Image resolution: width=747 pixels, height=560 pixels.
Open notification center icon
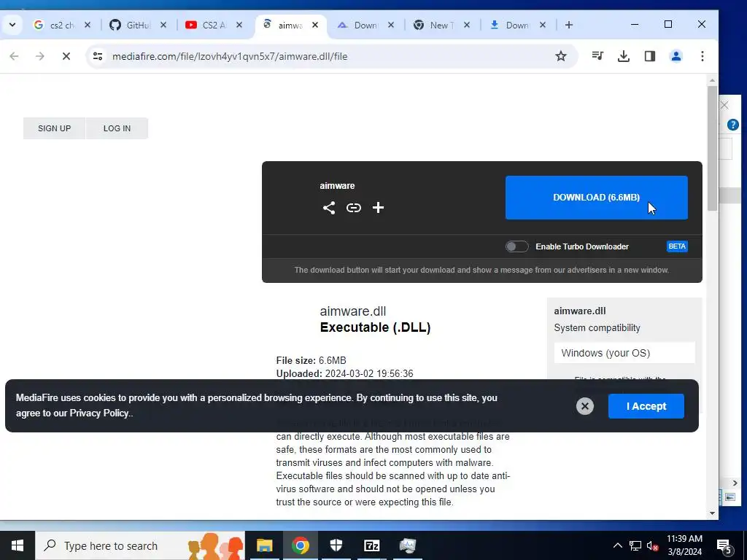724,546
